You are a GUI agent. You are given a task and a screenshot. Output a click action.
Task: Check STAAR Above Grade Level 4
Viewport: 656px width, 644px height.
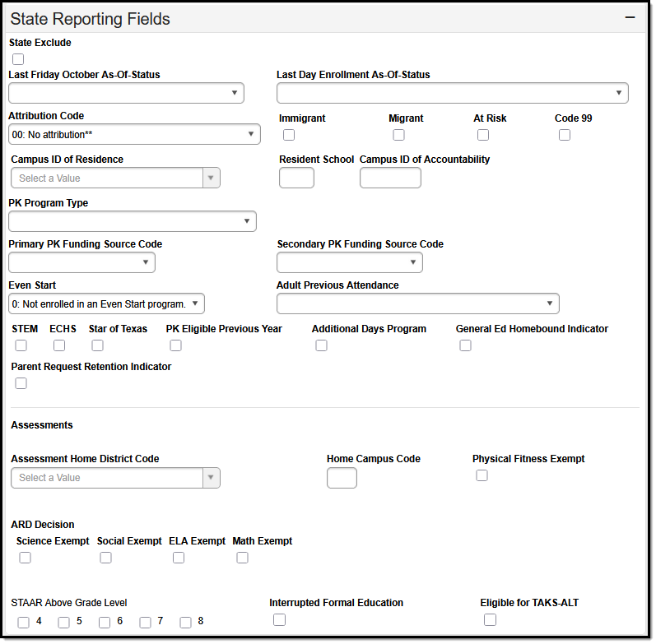[23, 623]
